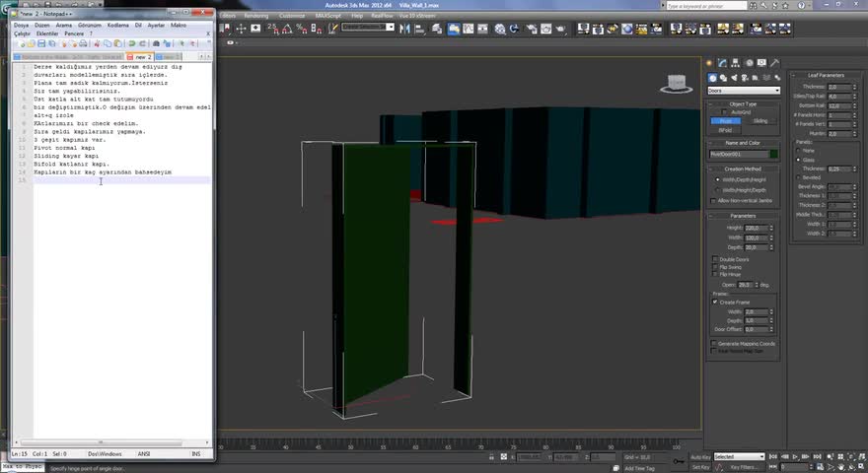
Task: Enable the Double Doors checkbox
Action: tap(716, 259)
